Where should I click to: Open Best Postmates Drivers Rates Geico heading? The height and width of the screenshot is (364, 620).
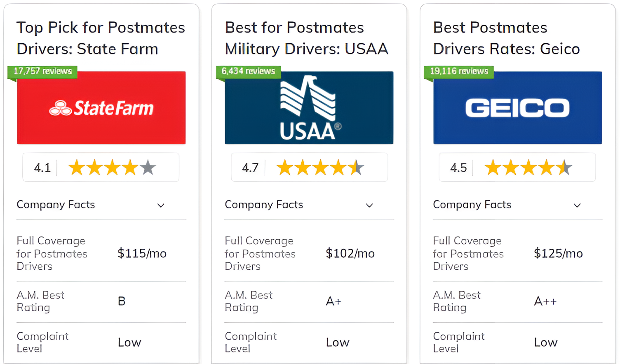[506, 38]
